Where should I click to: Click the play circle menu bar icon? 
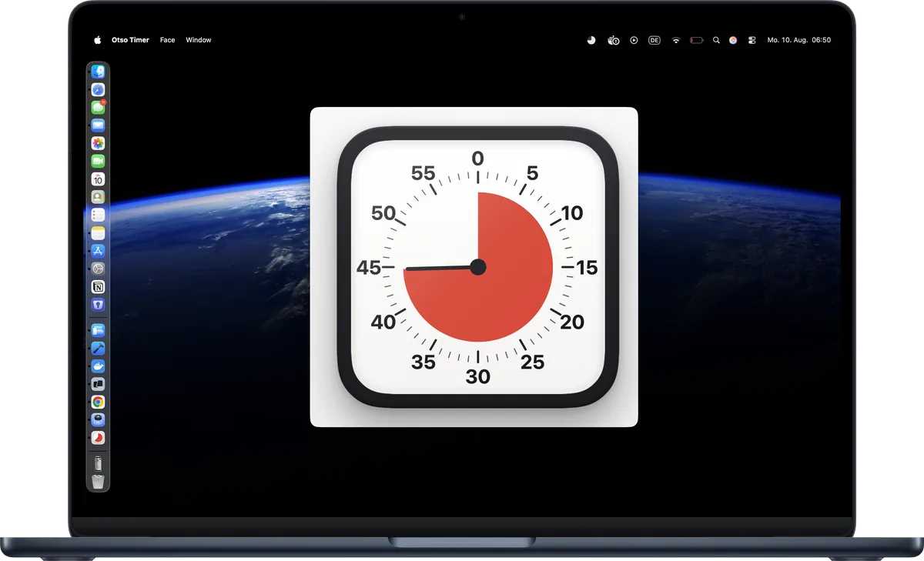click(634, 40)
